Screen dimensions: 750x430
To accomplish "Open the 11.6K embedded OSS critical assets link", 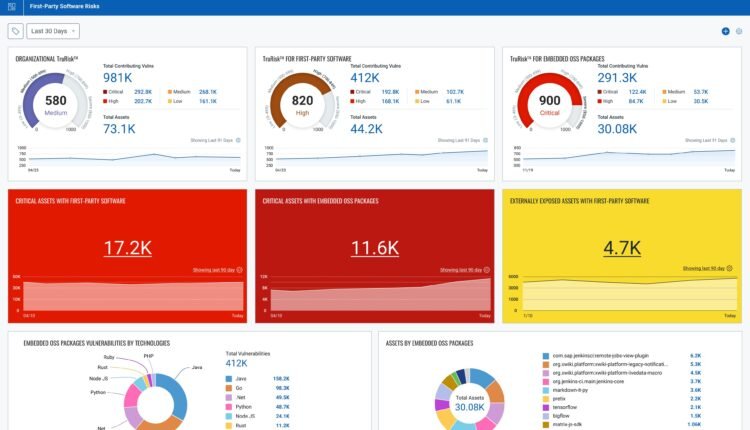I will click(375, 245).
